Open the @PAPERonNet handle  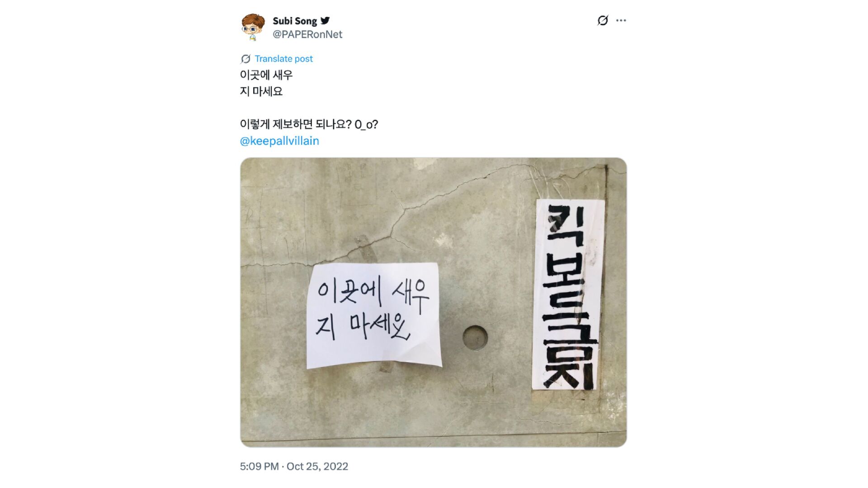click(307, 34)
